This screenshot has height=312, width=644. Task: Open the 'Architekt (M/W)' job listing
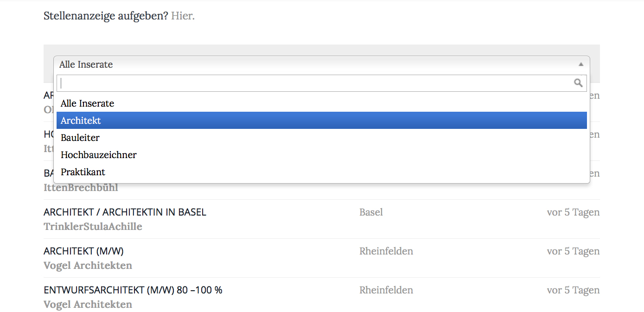click(x=83, y=251)
